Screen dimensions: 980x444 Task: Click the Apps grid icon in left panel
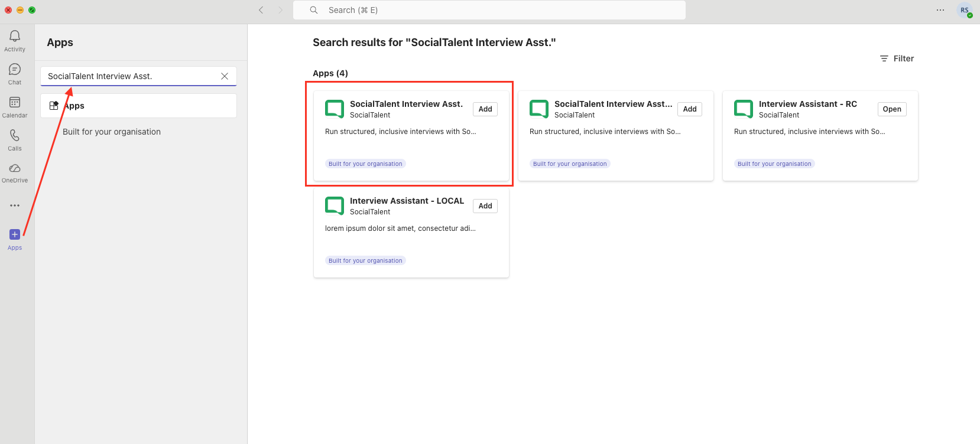click(x=54, y=106)
